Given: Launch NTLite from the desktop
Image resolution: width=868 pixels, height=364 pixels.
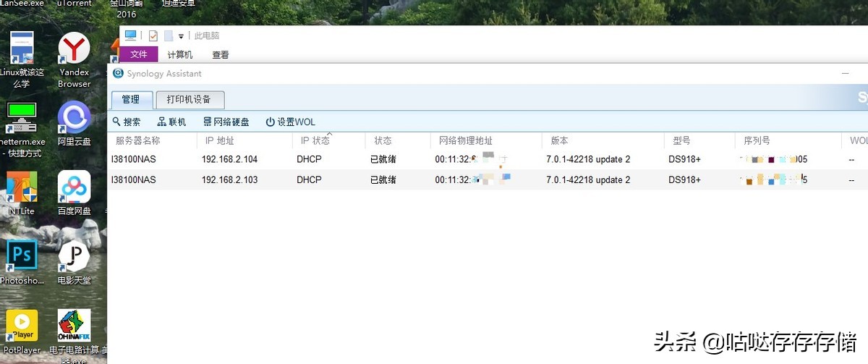Looking at the screenshot, I should pyautogui.click(x=22, y=192).
